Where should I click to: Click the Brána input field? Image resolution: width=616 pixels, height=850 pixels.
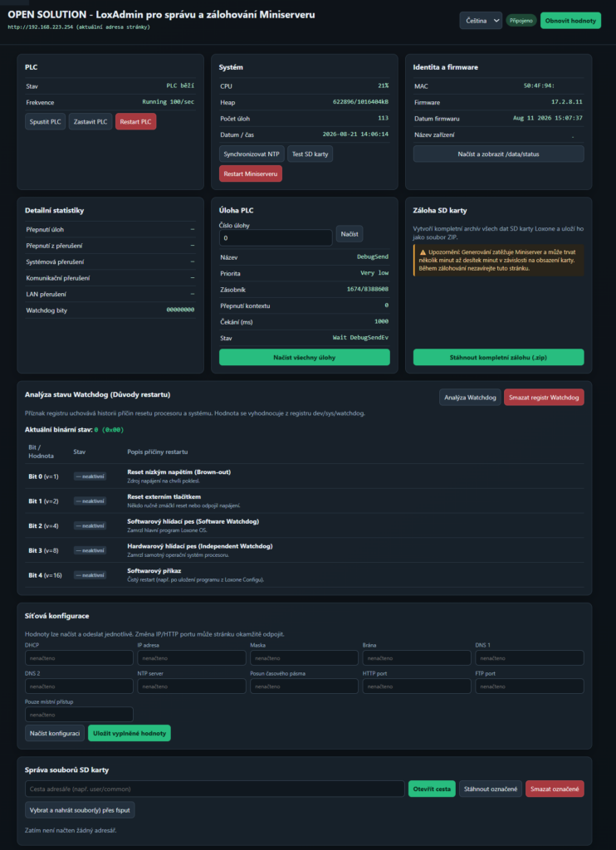coord(417,658)
